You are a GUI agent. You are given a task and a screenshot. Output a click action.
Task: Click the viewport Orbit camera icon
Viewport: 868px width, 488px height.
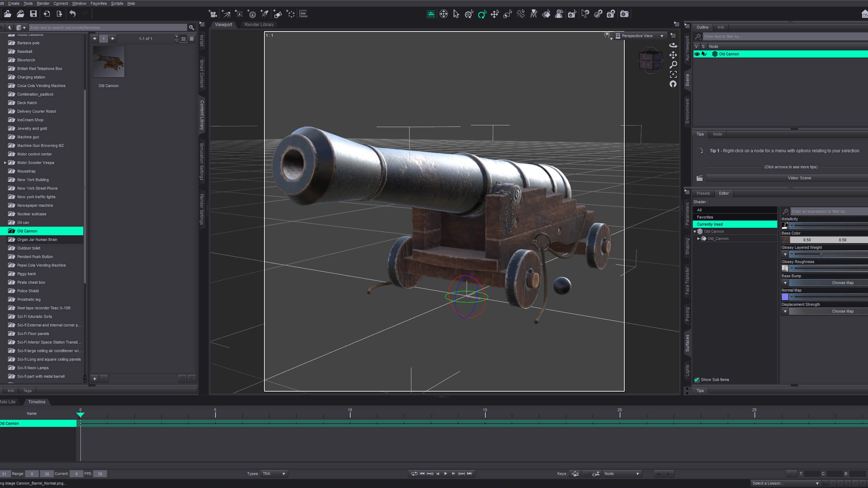coord(673,45)
